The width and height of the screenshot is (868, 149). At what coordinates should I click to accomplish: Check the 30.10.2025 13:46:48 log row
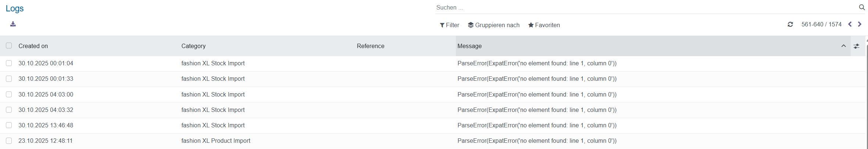point(9,125)
